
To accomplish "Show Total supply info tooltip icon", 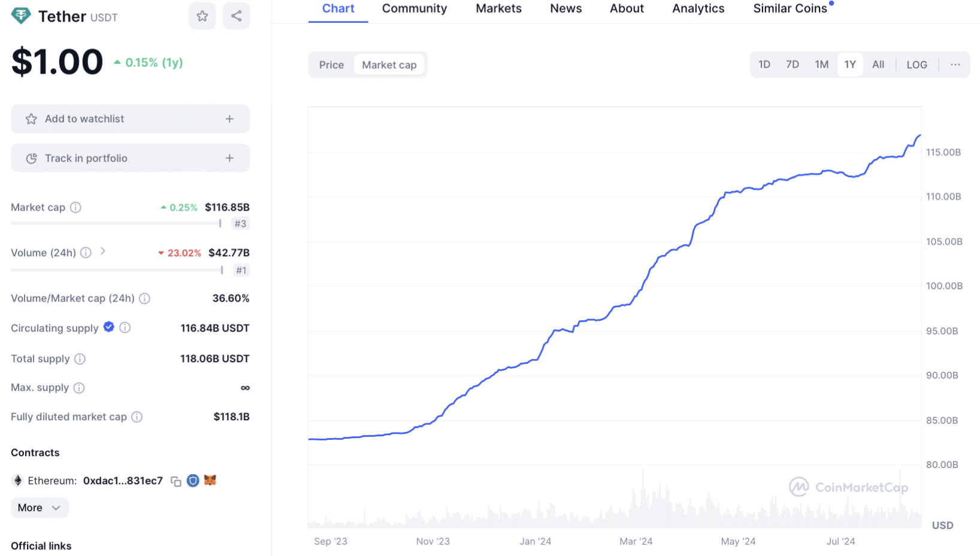I will (80, 359).
